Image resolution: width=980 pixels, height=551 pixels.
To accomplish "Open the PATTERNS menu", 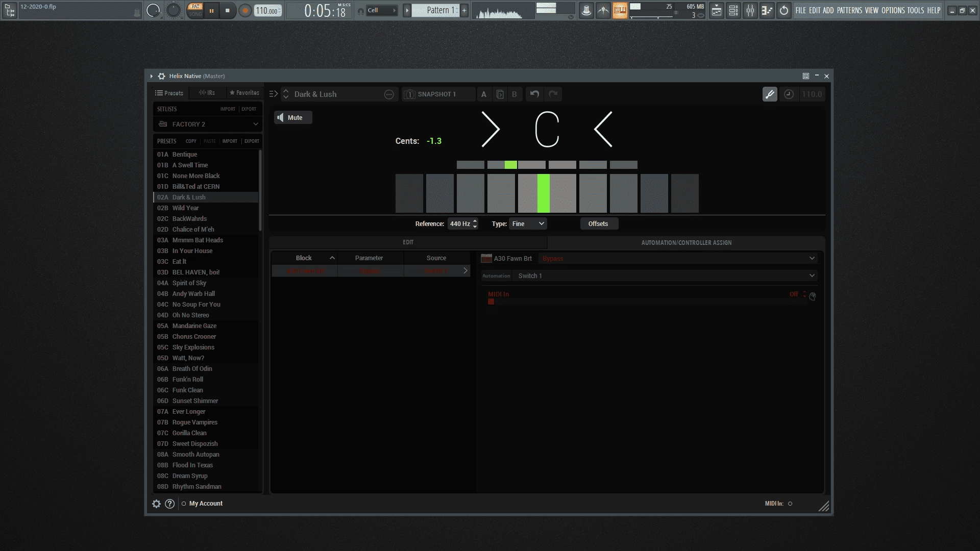I will [850, 10].
